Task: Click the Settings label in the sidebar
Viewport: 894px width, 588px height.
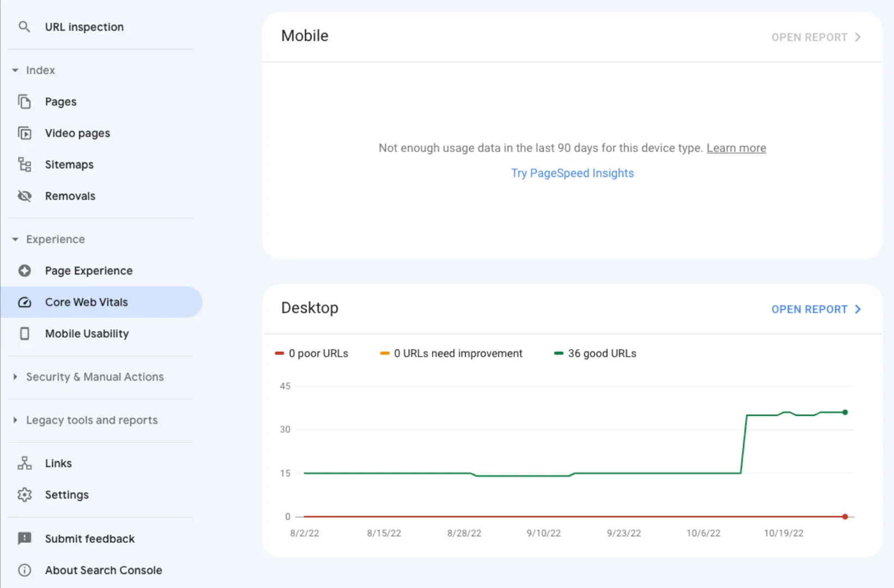Action: tap(66, 495)
